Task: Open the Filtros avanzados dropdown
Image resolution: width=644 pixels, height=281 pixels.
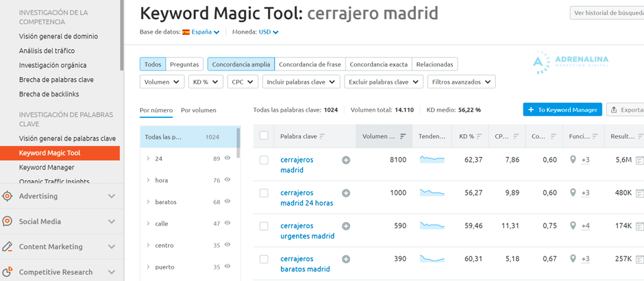Action: coord(462,82)
